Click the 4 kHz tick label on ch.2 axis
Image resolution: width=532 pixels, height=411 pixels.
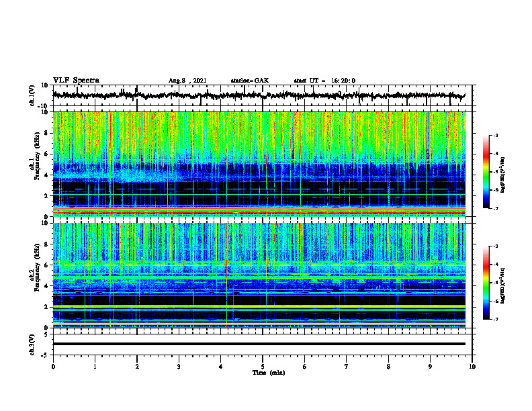[47, 286]
